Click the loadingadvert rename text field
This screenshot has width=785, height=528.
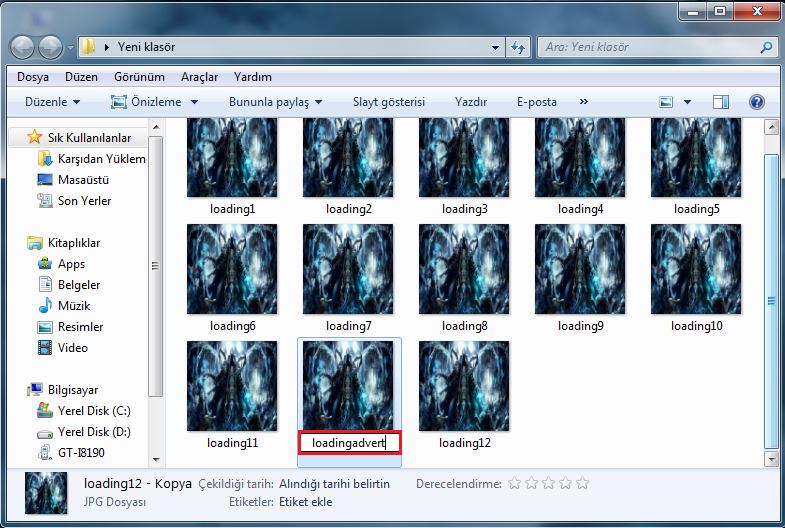(x=349, y=443)
